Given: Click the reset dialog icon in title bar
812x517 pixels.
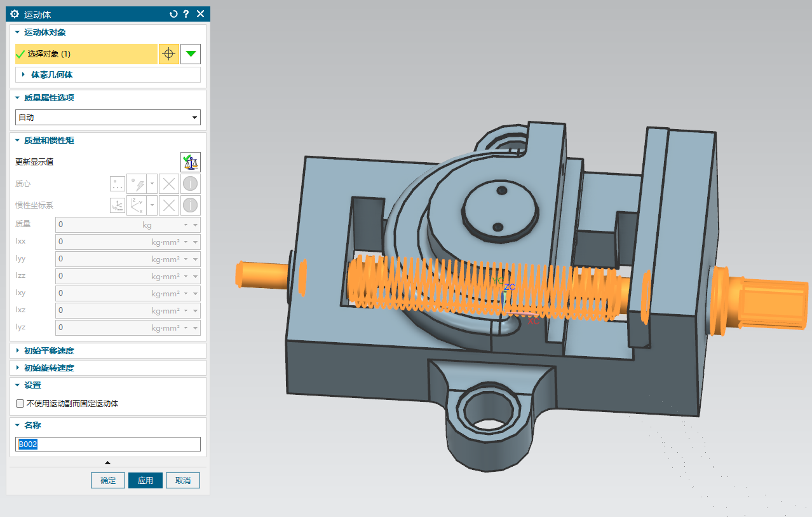Looking at the screenshot, I should click(173, 14).
